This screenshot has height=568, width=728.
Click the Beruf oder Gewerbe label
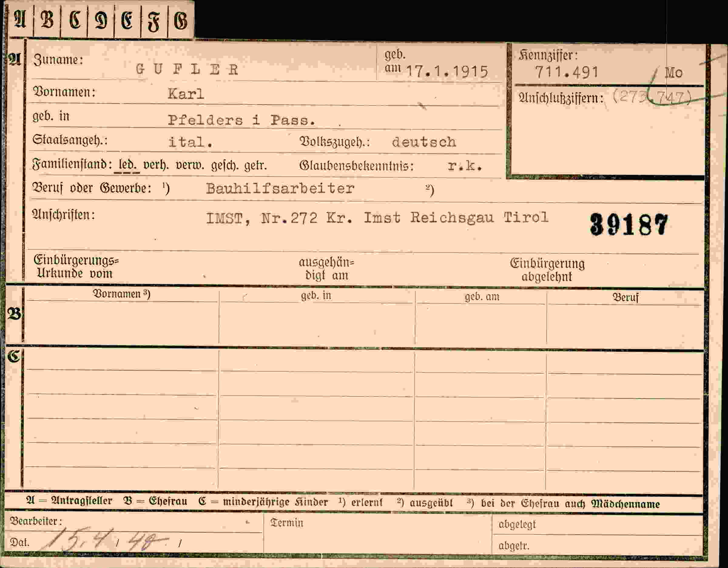point(92,189)
